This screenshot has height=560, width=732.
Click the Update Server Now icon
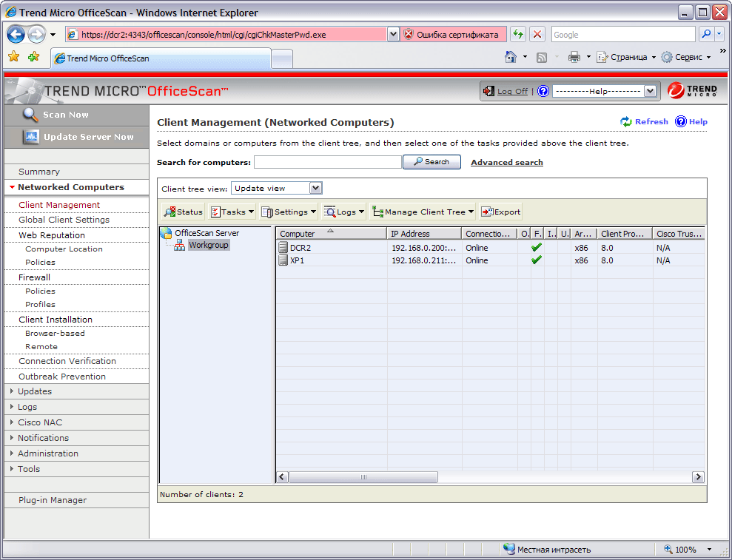[31, 137]
